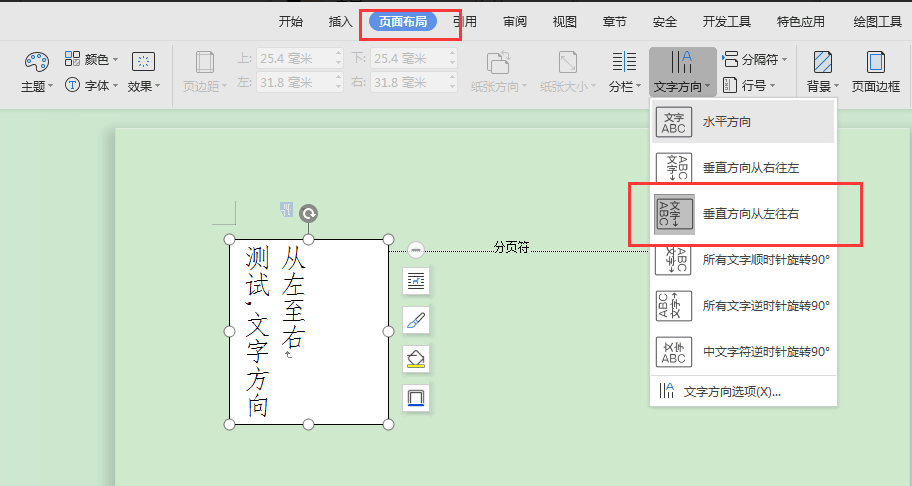Choose 垂直方向从左往右 option

tap(743, 214)
